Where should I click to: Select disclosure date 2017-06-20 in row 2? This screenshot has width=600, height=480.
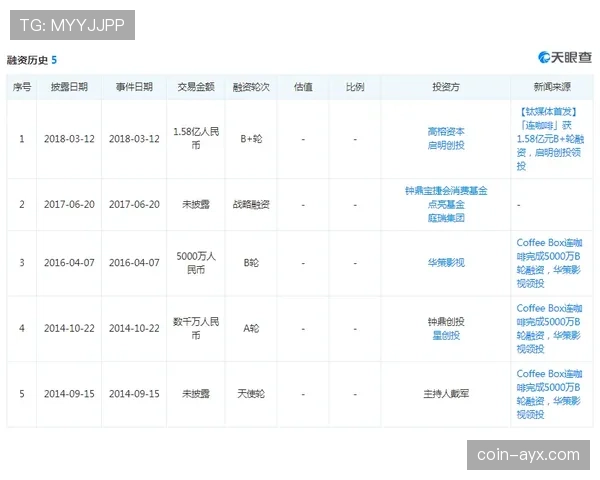coord(69,204)
